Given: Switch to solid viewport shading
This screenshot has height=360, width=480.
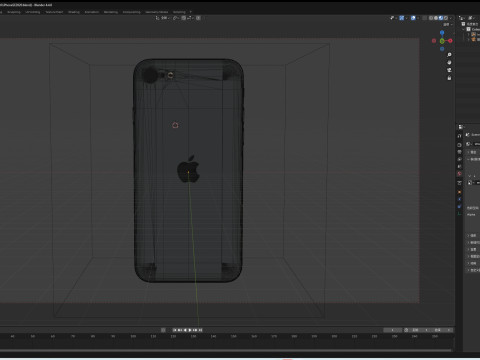Looking at the screenshot, I should (x=436, y=18).
